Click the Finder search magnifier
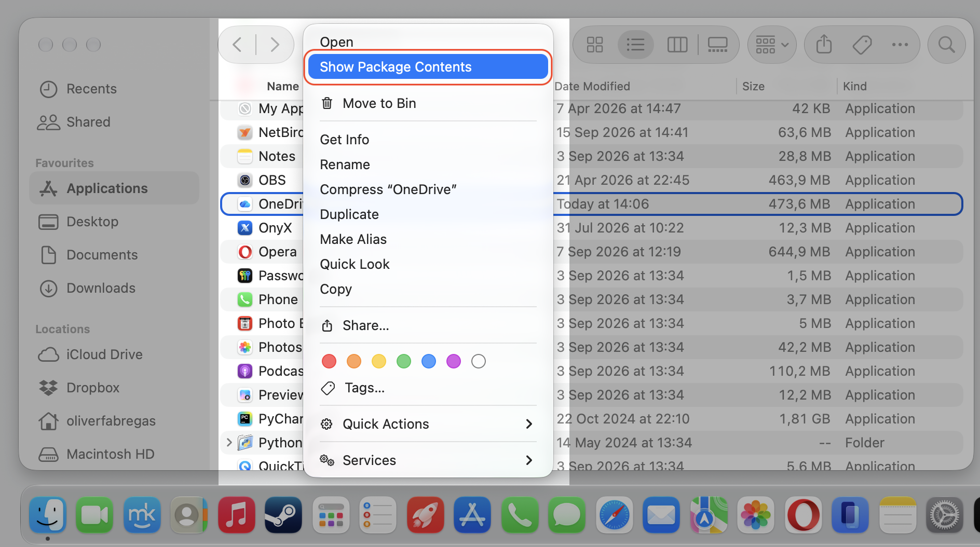This screenshot has height=547, width=980. (x=947, y=45)
